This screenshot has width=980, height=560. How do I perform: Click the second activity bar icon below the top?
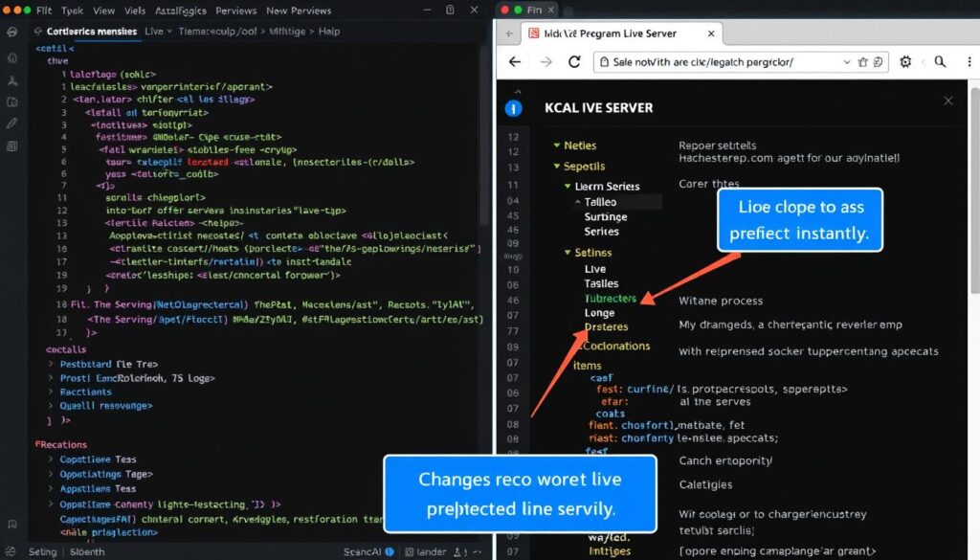(x=11, y=58)
